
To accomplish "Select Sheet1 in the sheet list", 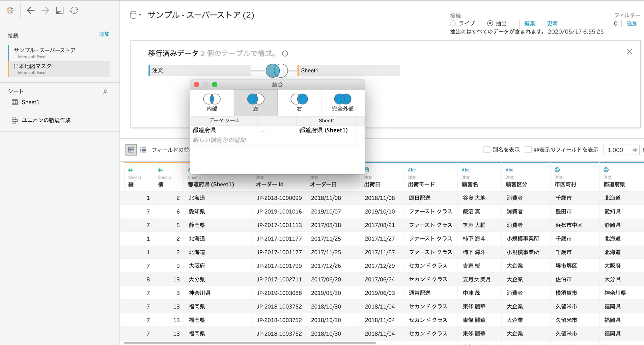I will [30, 102].
